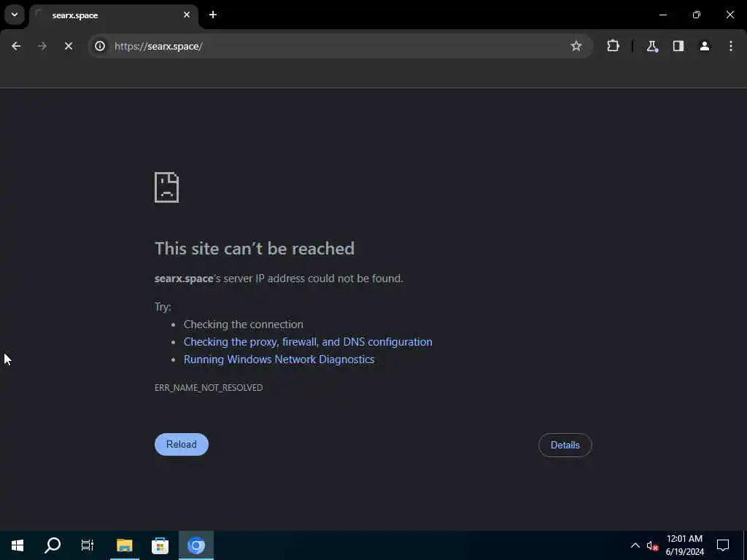Open the Extensions puzzle icon
The image size is (747, 560).
click(x=613, y=46)
